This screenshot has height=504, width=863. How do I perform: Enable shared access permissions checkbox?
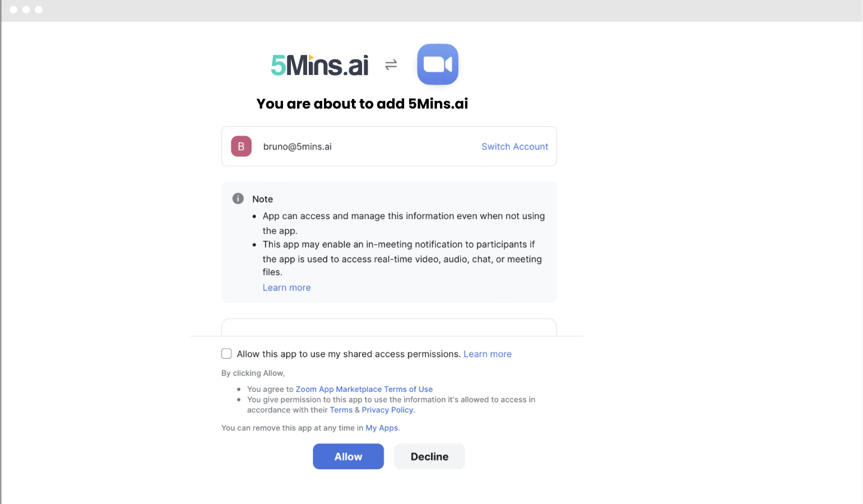[226, 353]
